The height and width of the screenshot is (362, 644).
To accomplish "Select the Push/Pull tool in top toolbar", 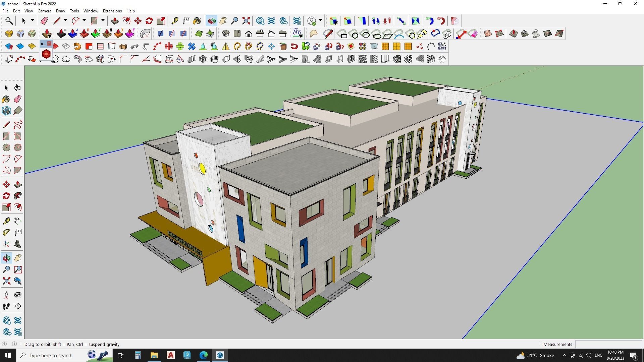I will (115, 21).
